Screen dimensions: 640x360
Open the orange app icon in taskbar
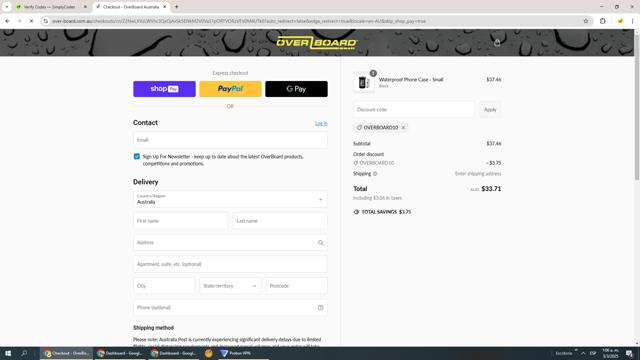pos(208,353)
